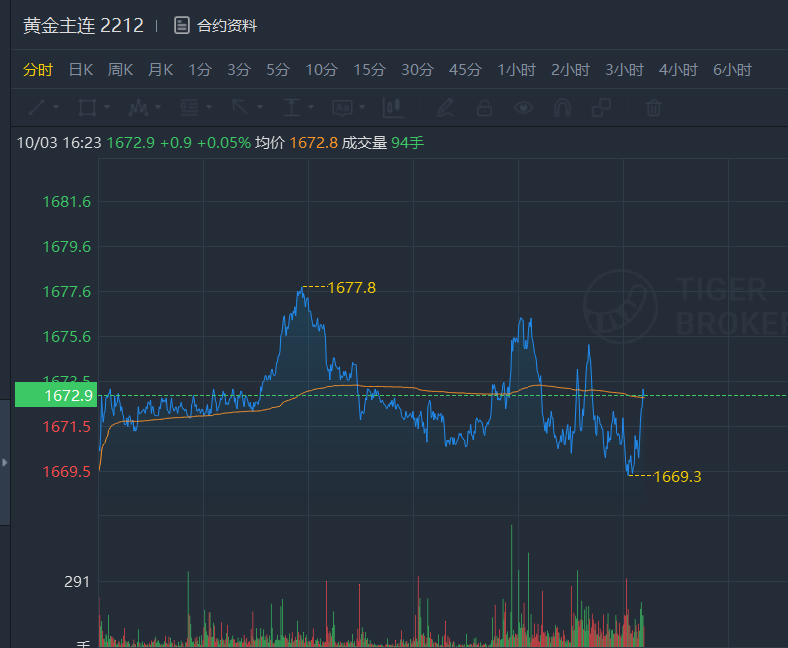788x648 pixels.
Task: Click the 1677.6 price axis label
Action: coord(67,292)
